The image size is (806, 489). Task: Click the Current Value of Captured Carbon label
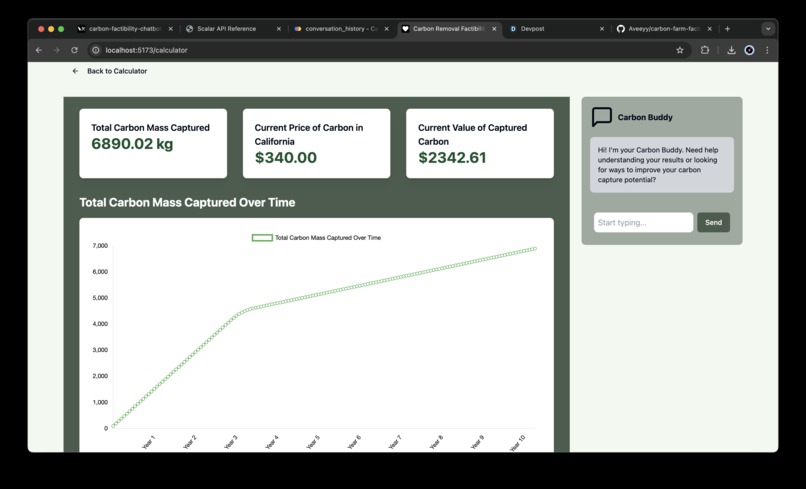[472, 134]
